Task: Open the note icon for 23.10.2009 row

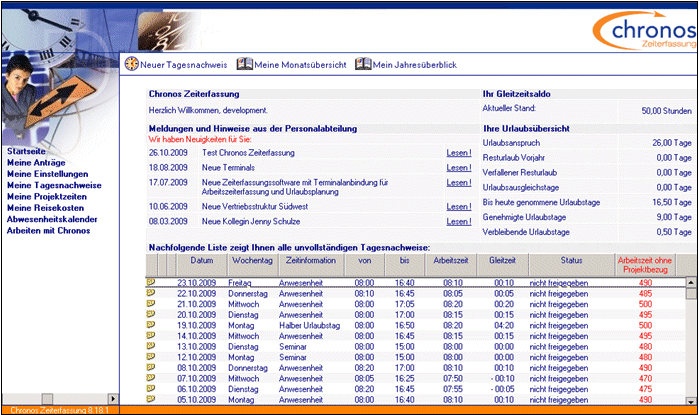Action: (x=151, y=282)
